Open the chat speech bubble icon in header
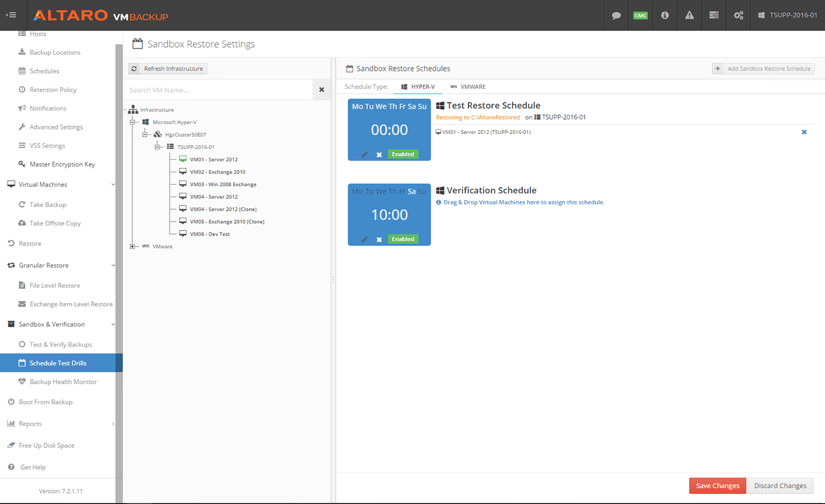This screenshot has height=504, width=825. (x=616, y=15)
